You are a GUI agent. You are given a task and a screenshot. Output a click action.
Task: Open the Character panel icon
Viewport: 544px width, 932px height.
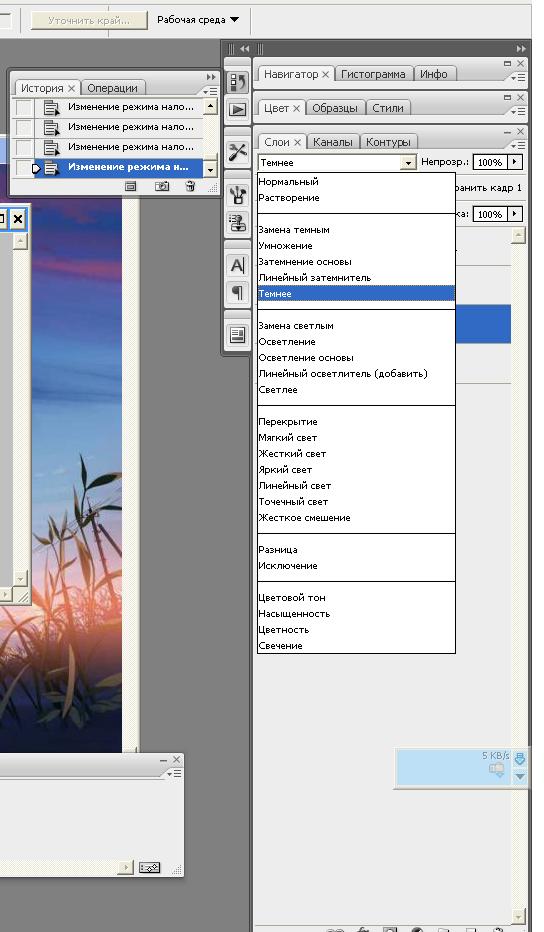pos(237,265)
